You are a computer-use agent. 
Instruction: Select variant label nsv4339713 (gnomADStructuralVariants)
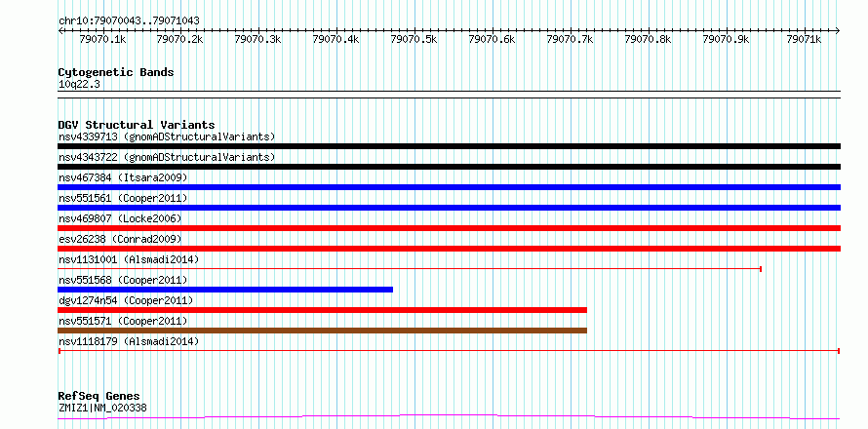167,136
